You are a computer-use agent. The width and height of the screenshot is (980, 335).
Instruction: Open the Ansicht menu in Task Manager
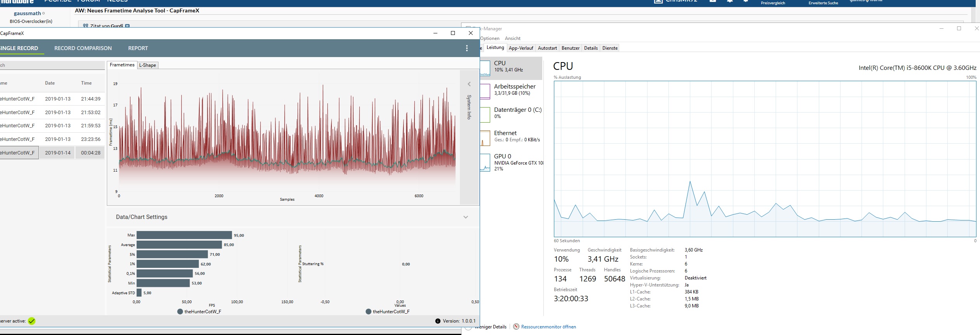(x=513, y=38)
